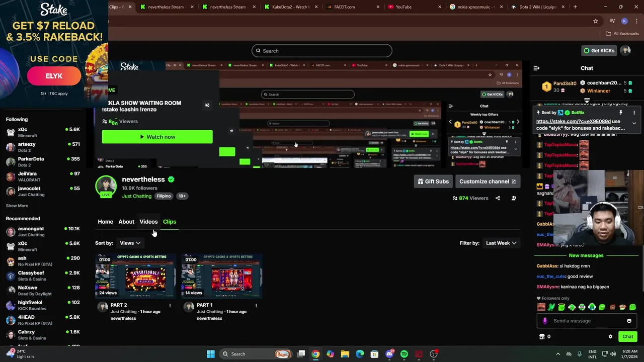The image size is (644, 362).
Task: Open a new browser tab
Action: point(575,7)
